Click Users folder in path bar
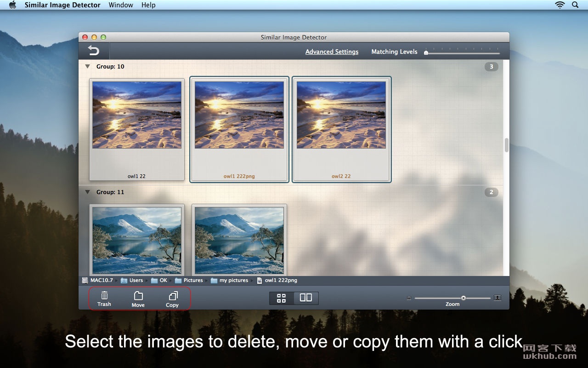Image resolution: width=588 pixels, height=368 pixels. pos(132,280)
